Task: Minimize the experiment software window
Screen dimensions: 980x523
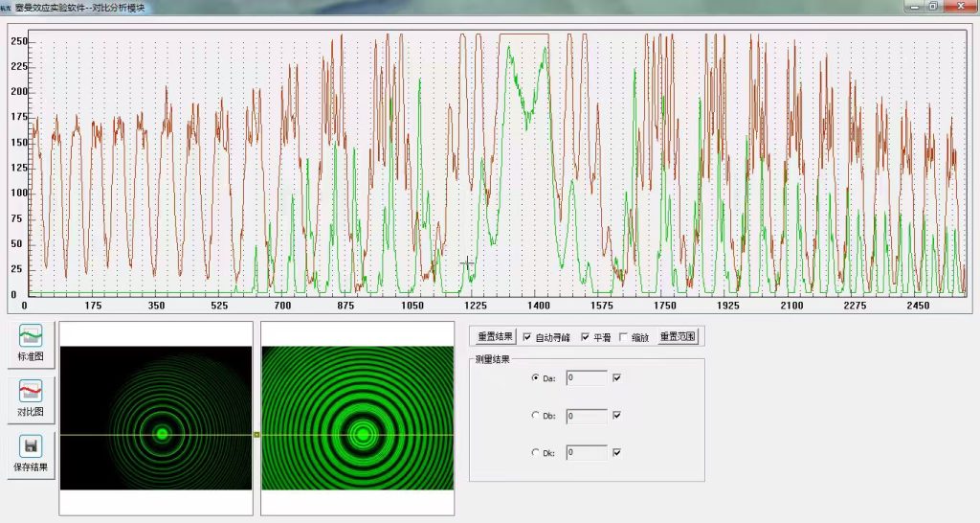Action: (915, 6)
